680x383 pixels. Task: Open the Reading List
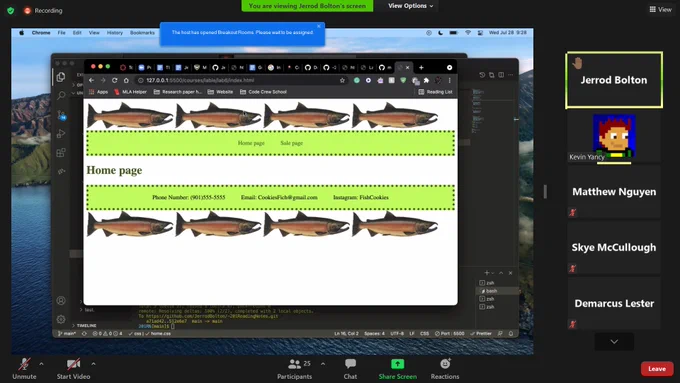[435, 92]
